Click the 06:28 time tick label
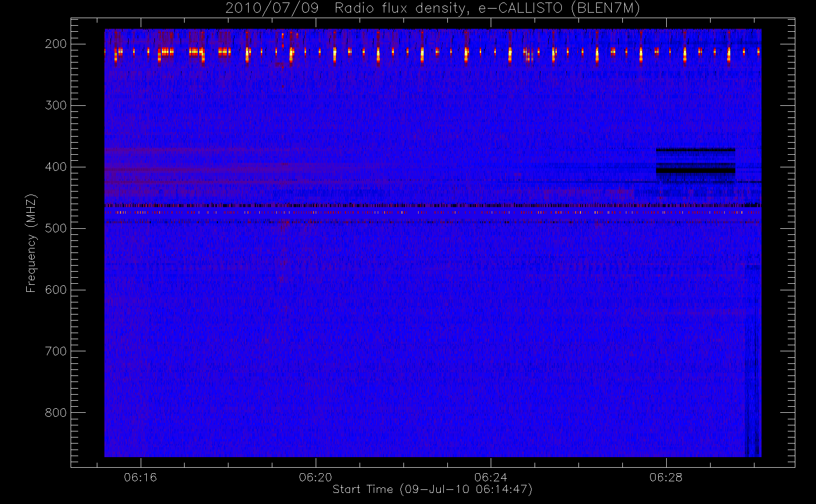816x504 pixels. (x=666, y=477)
